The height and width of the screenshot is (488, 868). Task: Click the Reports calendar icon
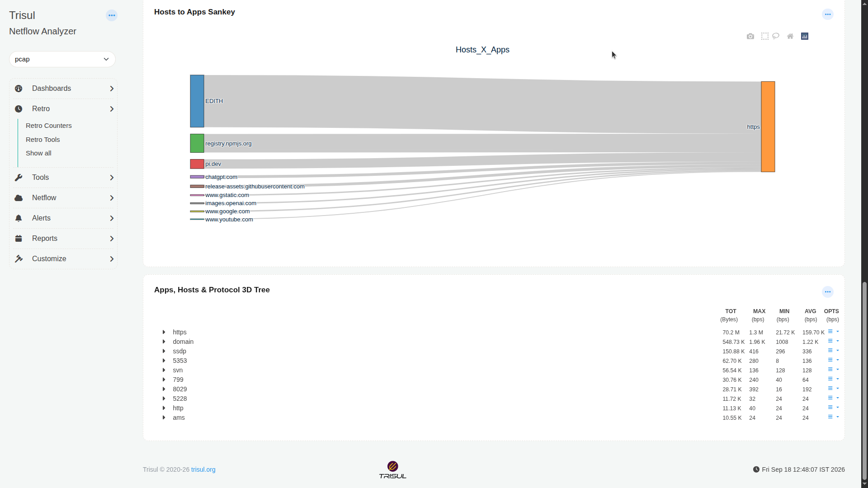19,239
